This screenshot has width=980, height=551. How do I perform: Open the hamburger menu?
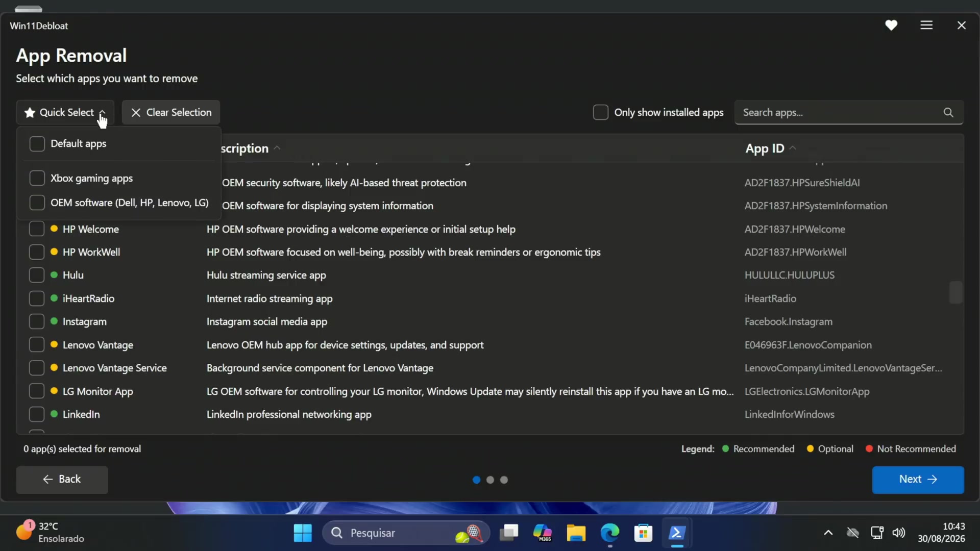[926, 26]
